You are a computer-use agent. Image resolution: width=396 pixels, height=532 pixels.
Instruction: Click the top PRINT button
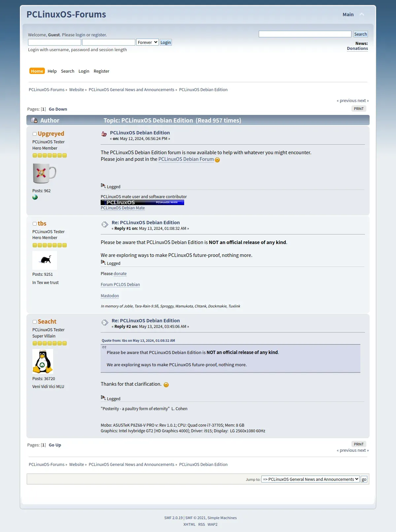coord(359,109)
